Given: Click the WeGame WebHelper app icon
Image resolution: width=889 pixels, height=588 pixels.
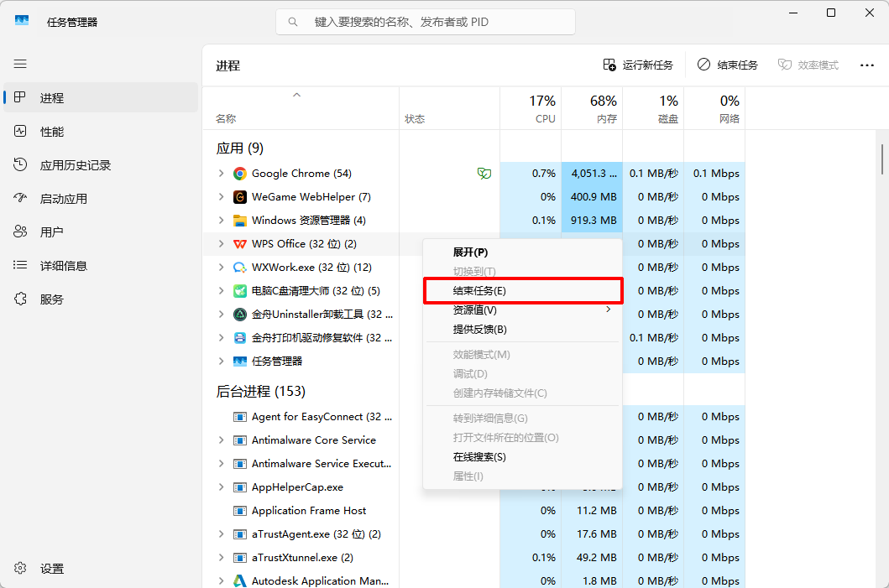Looking at the screenshot, I should 240,196.
